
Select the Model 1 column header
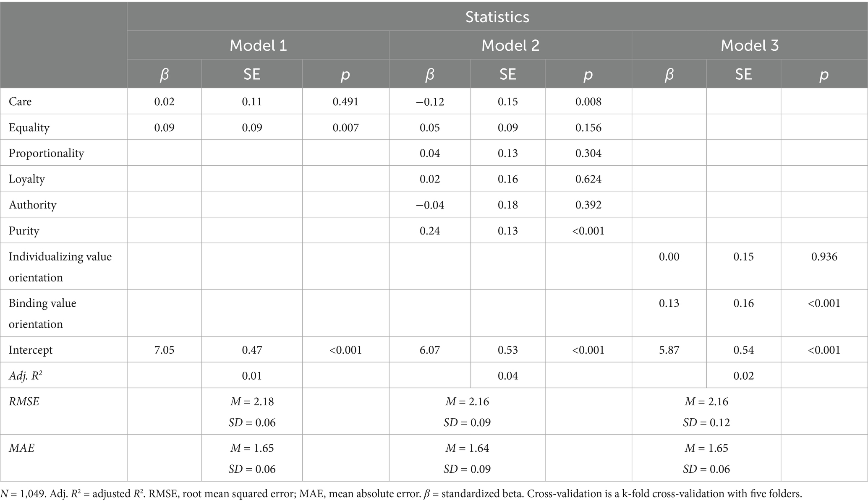258,45
